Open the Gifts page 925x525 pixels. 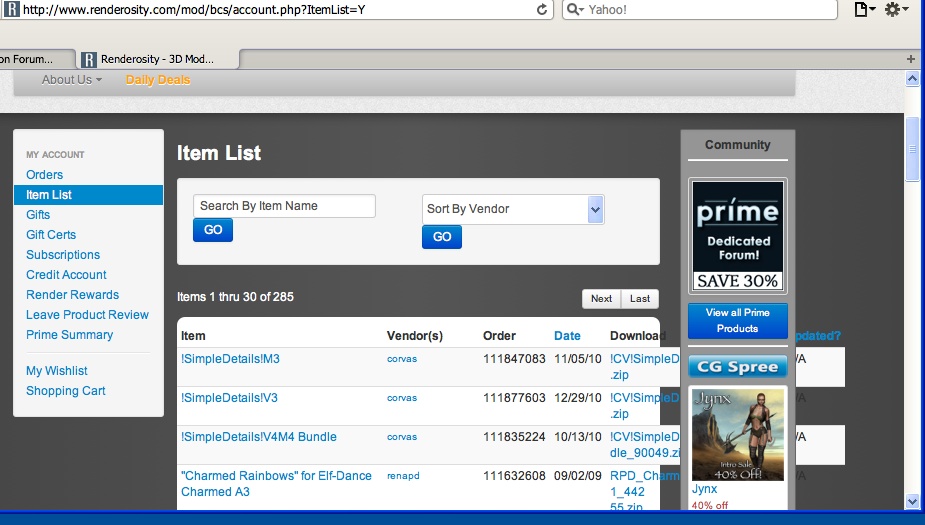coord(38,215)
